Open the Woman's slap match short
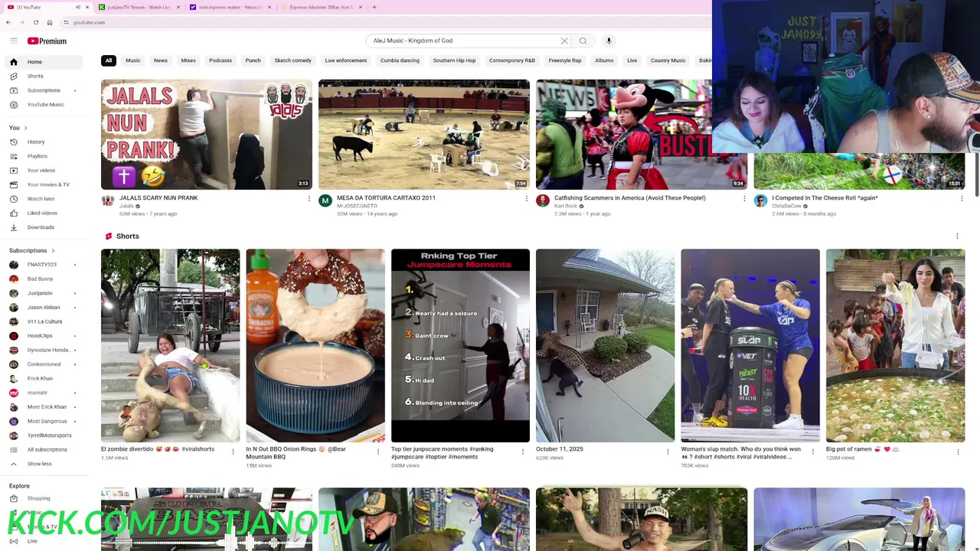The image size is (980, 551). (x=750, y=345)
